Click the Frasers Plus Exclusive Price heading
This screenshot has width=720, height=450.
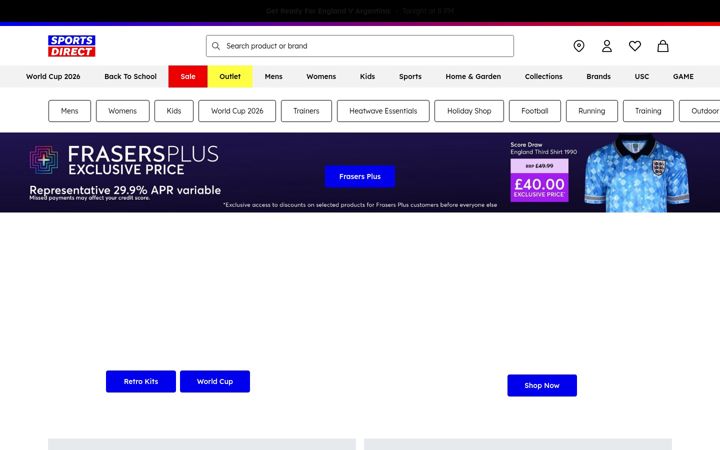click(143, 160)
